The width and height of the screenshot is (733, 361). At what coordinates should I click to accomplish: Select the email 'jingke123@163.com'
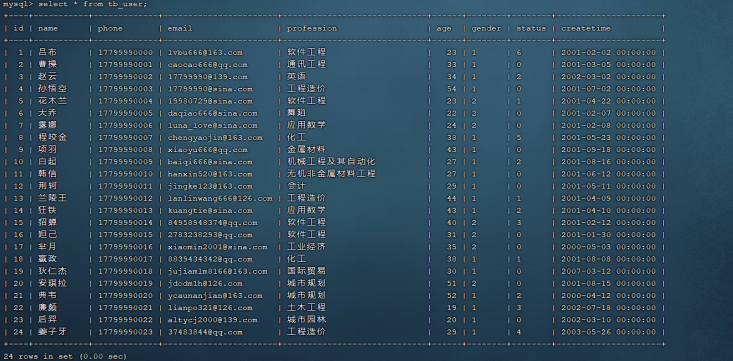[x=210, y=187]
